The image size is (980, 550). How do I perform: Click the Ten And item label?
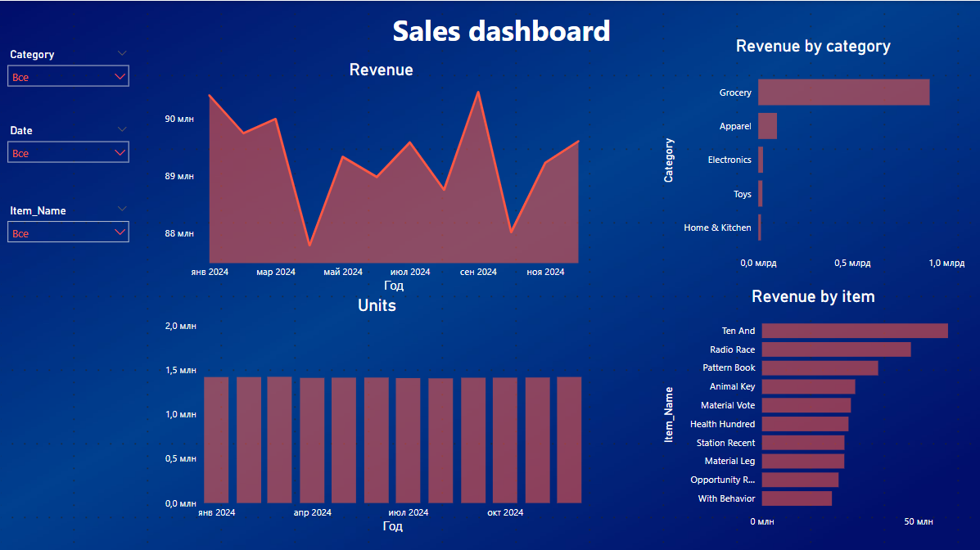(738, 331)
